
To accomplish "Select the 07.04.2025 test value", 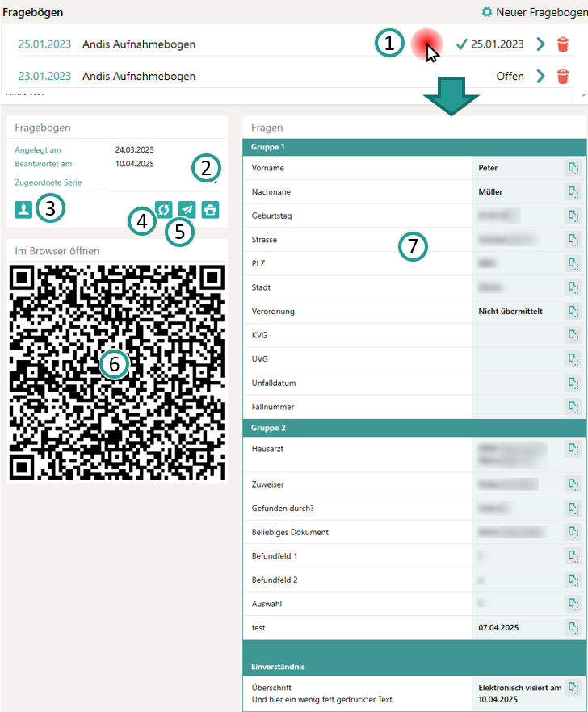I will (x=498, y=628).
